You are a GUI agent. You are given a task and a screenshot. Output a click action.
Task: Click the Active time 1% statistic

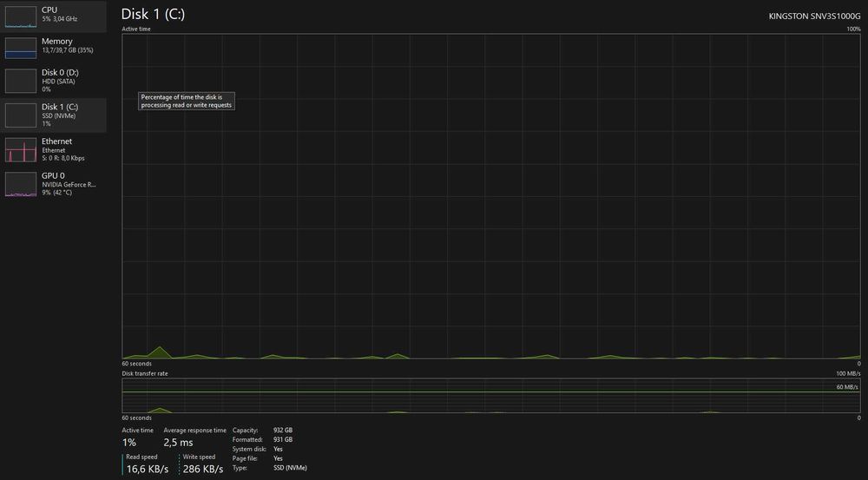point(129,443)
